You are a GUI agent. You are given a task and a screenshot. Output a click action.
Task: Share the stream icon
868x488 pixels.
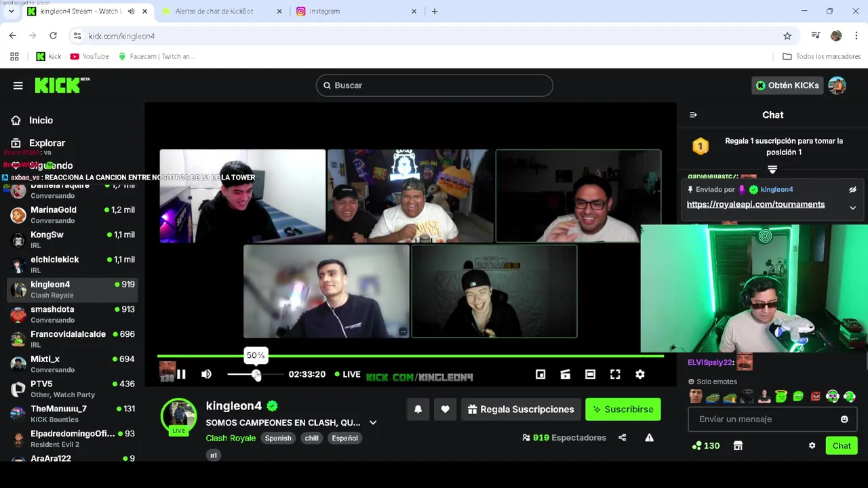(x=623, y=438)
